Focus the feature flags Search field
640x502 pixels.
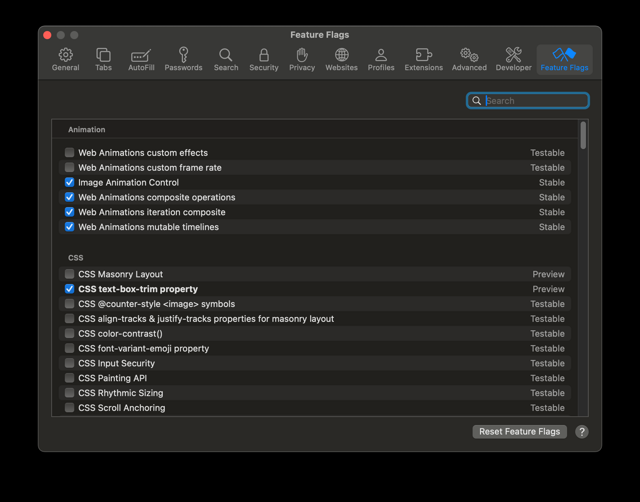click(528, 101)
